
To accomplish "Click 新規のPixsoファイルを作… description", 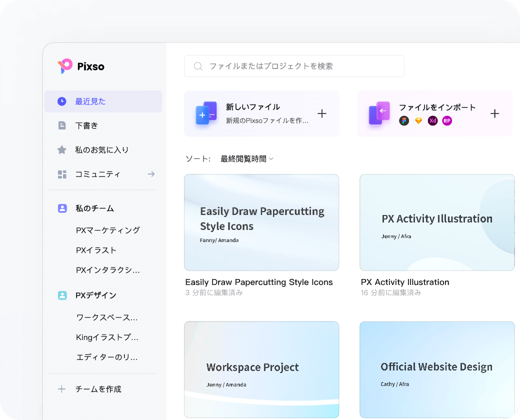I will click(x=267, y=121).
